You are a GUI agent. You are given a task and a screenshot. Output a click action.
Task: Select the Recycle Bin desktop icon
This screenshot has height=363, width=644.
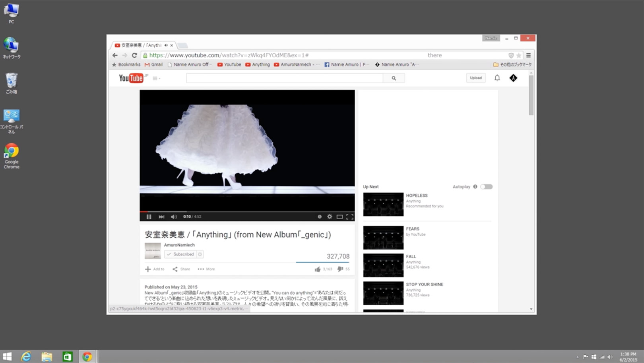(12, 83)
